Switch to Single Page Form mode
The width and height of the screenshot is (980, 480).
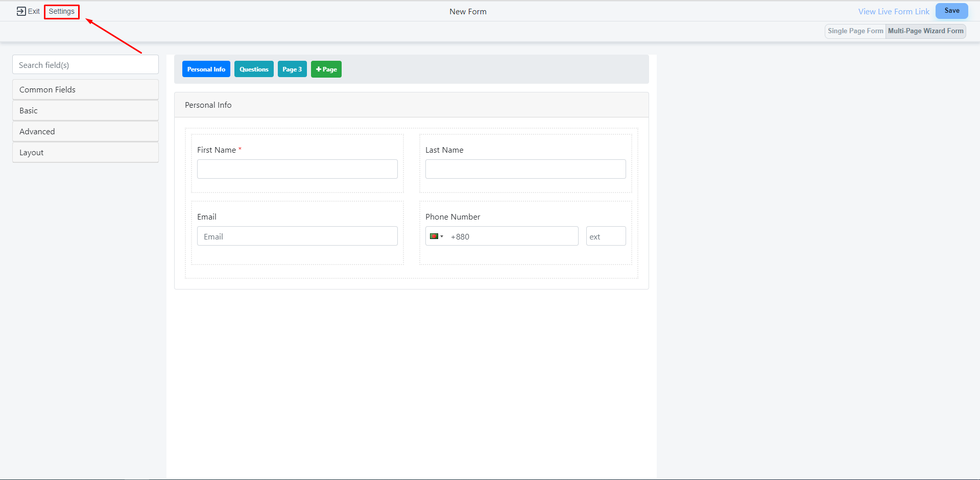(x=855, y=31)
